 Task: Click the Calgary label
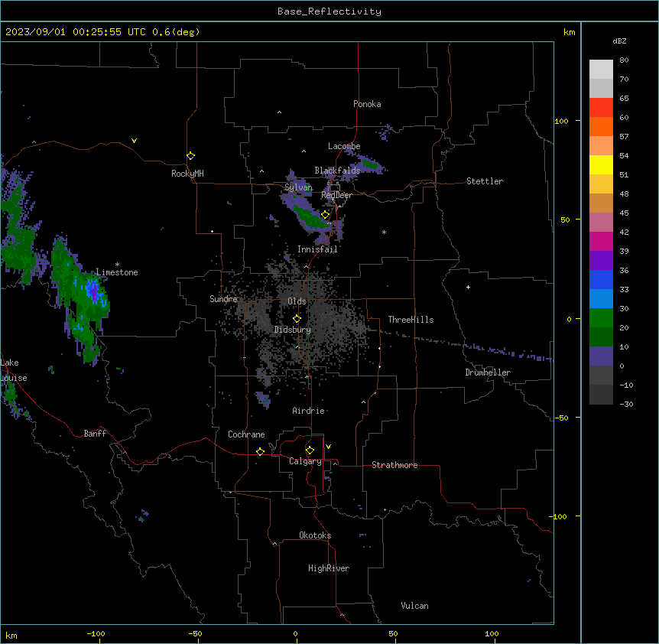(x=305, y=461)
